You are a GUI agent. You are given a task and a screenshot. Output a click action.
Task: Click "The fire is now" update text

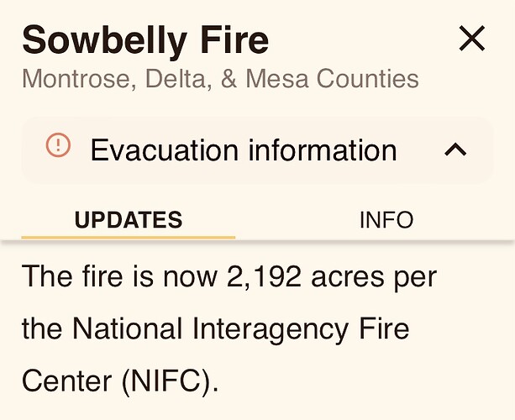click(x=108, y=276)
